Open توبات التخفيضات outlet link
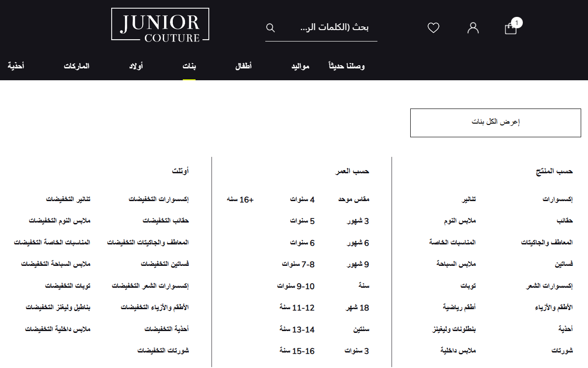Screen dimensions: 588x368 (67, 286)
